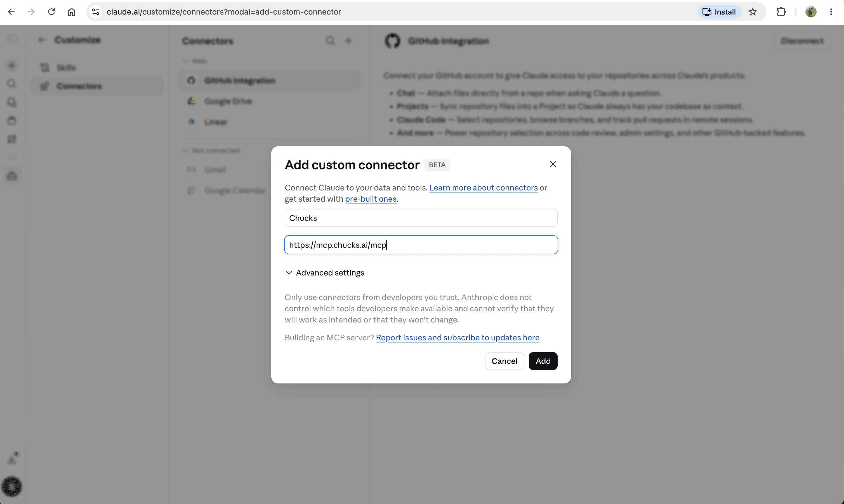Open toolbox icon in left rail
Screen dimensions: 844x504
(x=12, y=176)
